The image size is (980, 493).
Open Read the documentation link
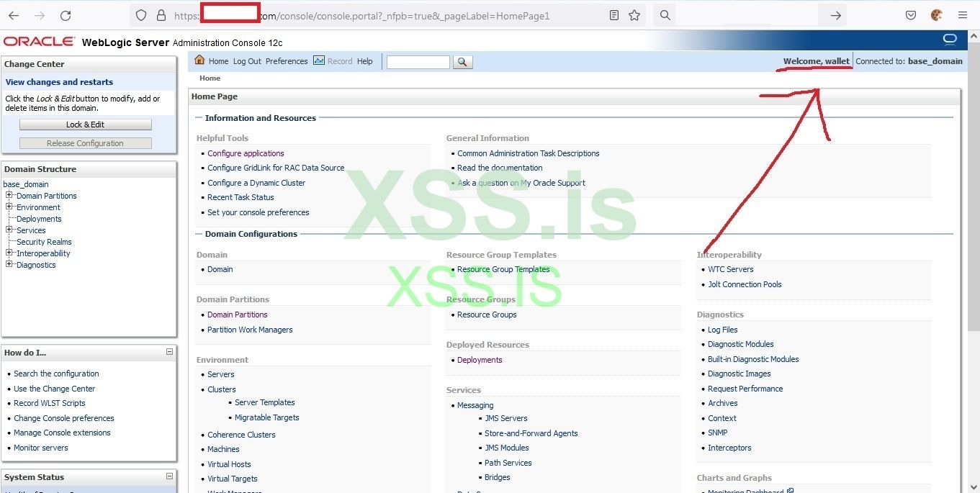pyautogui.click(x=500, y=168)
